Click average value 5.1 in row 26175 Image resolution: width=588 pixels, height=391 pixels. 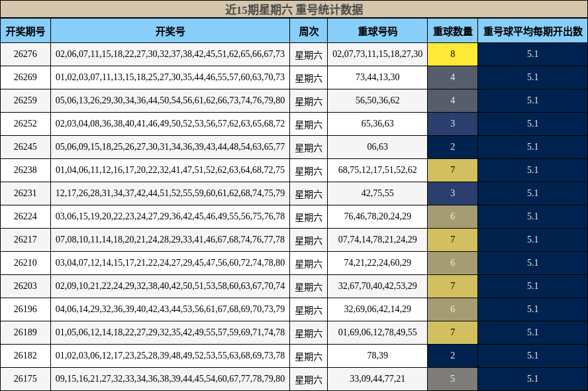(x=533, y=378)
